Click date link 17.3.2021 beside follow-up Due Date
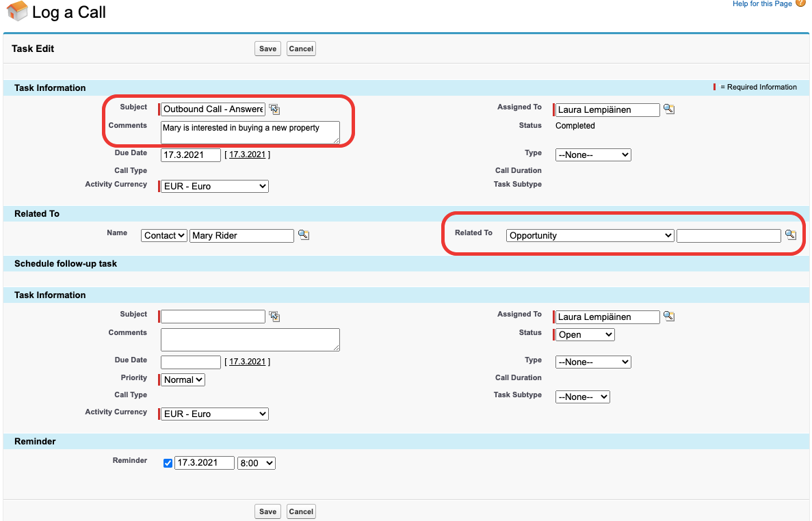812x521 pixels. tap(247, 362)
